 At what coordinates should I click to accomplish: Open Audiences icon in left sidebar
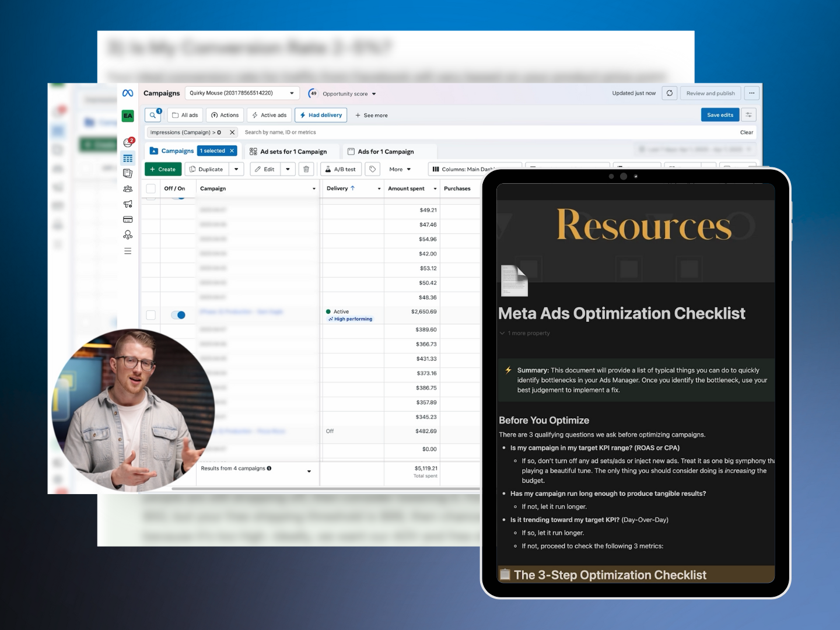(x=128, y=189)
